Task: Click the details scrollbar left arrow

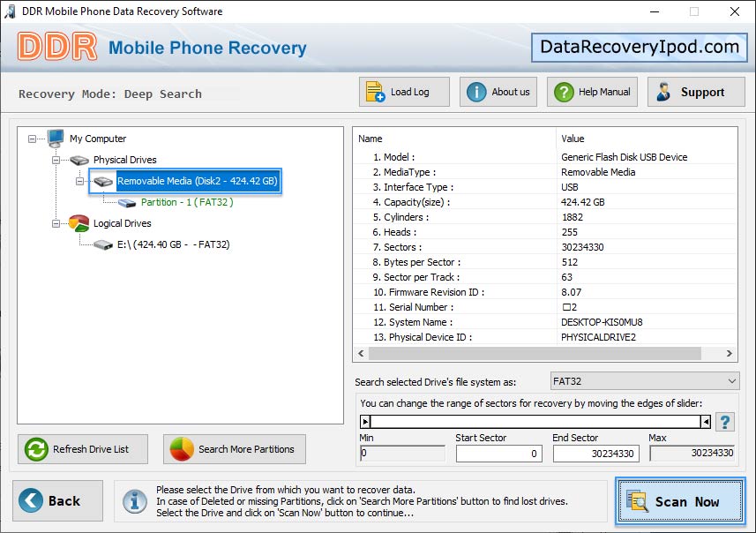Action: (x=361, y=354)
